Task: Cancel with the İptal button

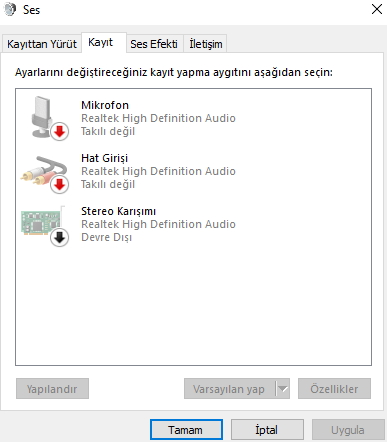Action: (267, 430)
